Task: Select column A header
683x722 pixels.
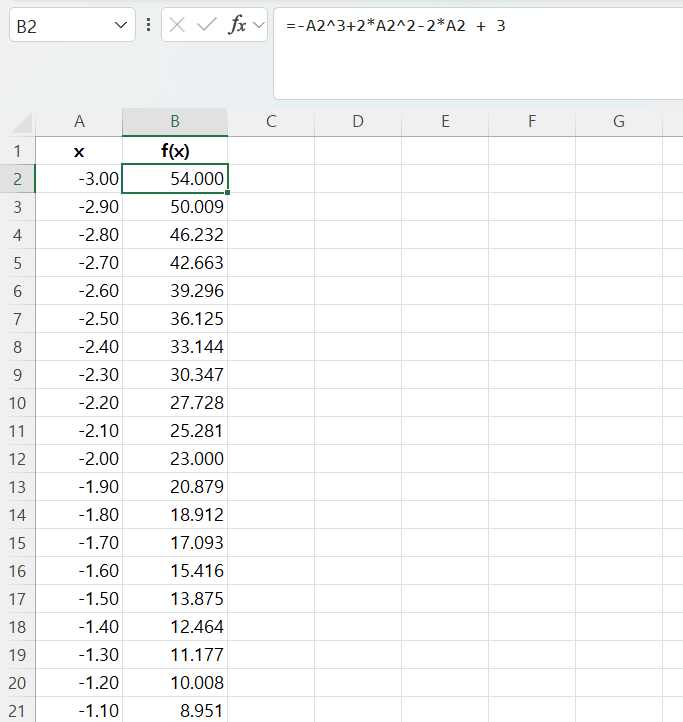Action: coord(79,122)
